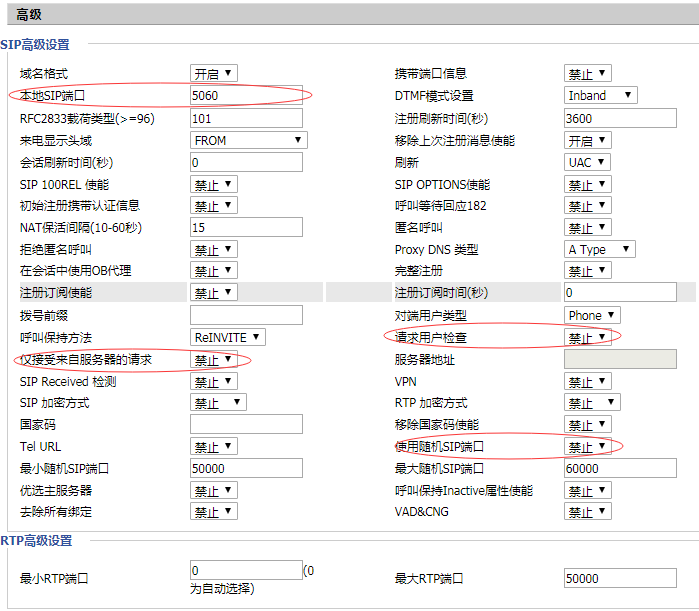699x611 pixels.
Task: Open the VAD&CNG dropdown
Action: pyautogui.click(x=587, y=512)
